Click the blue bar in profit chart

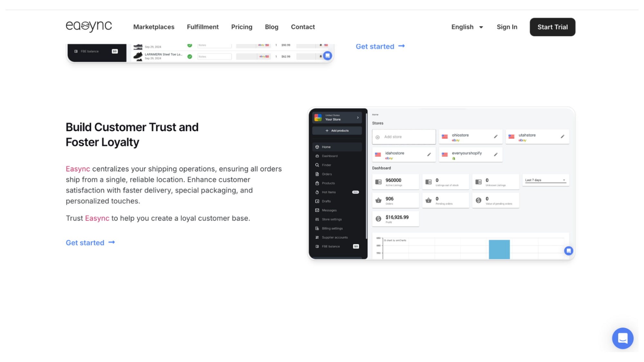(x=499, y=249)
